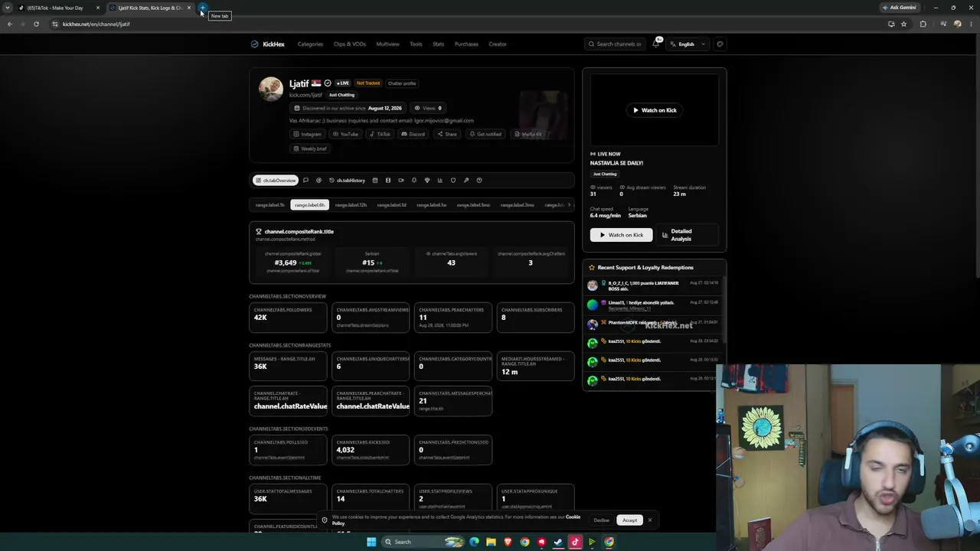Click the browser address bar URL
980x551 pixels.
point(96,24)
